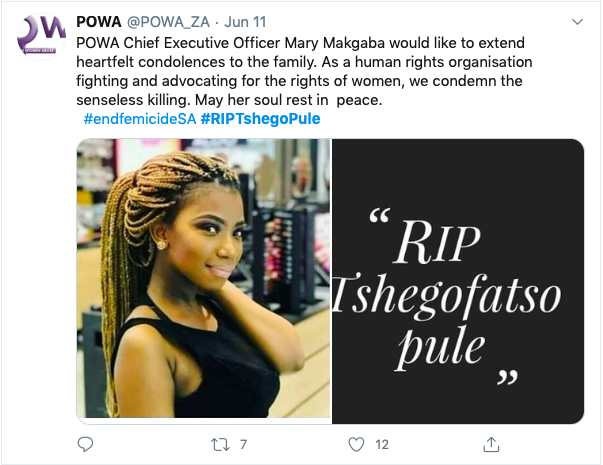Click the bold POWA display name

point(99,22)
